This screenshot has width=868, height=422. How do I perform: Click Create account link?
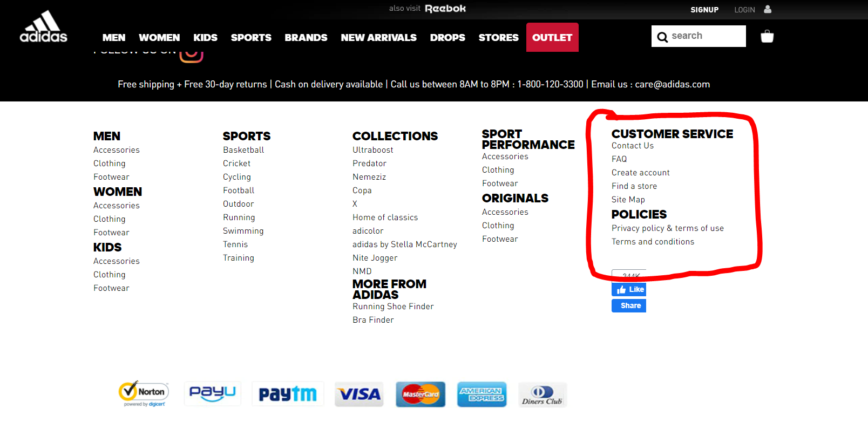pos(641,173)
